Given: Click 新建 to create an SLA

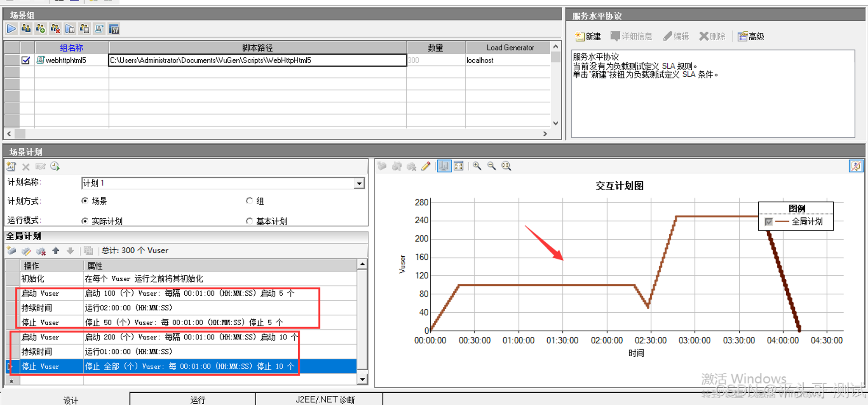Looking at the screenshot, I should point(588,36).
